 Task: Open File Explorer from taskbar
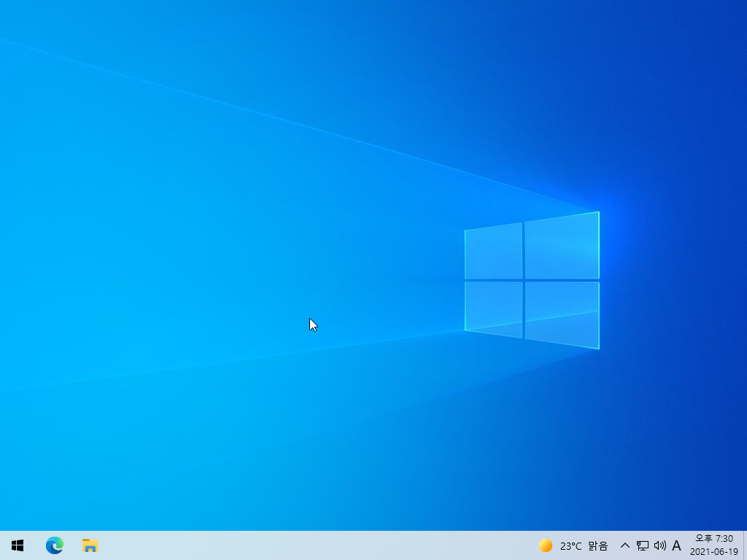click(90, 545)
